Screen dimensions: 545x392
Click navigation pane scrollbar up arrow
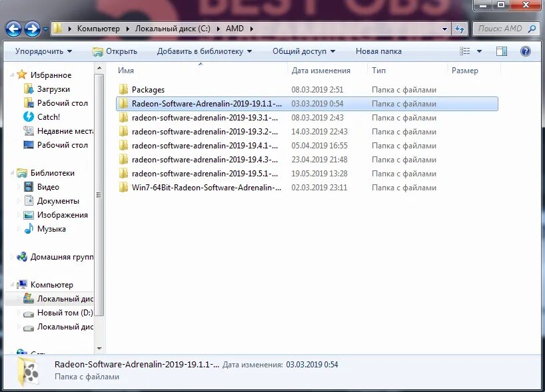coord(99,69)
